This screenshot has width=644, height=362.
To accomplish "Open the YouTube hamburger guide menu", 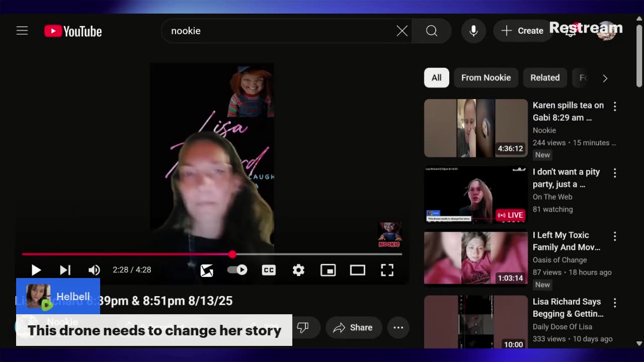I will (x=22, y=31).
